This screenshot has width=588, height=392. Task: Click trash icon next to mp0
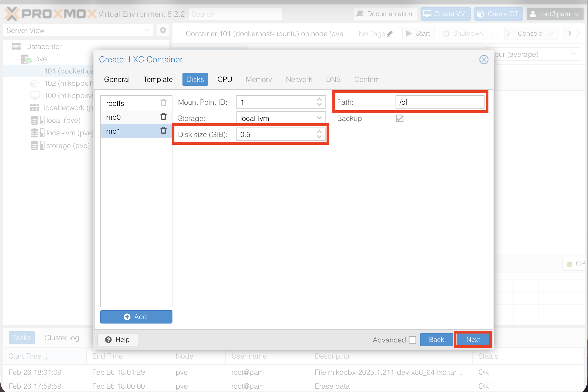tap(164, 117)
